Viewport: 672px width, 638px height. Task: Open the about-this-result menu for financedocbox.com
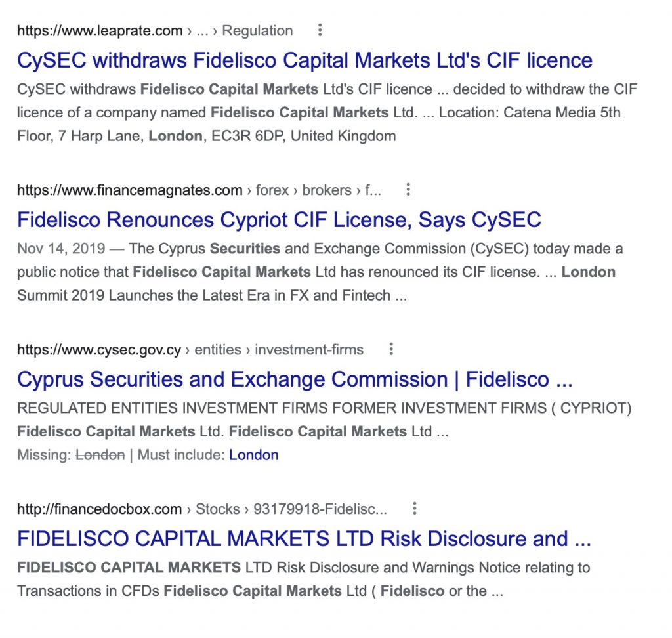coord(415,509)
